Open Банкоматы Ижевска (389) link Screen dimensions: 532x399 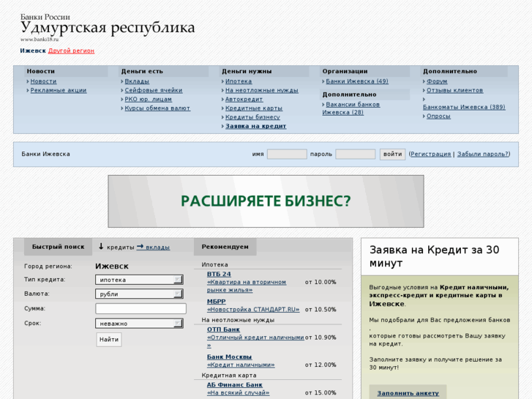[x=464, y=107]
